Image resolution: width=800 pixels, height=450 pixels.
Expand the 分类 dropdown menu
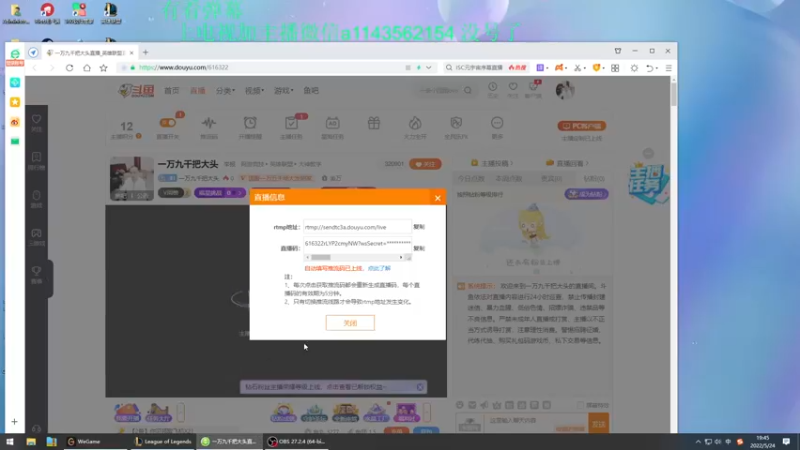click(225, 90)
